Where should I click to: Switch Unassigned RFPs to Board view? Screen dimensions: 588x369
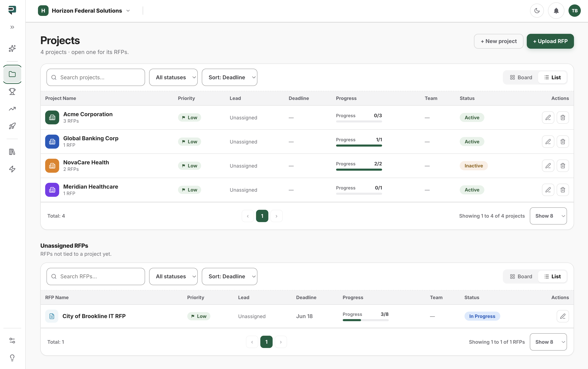521,276
